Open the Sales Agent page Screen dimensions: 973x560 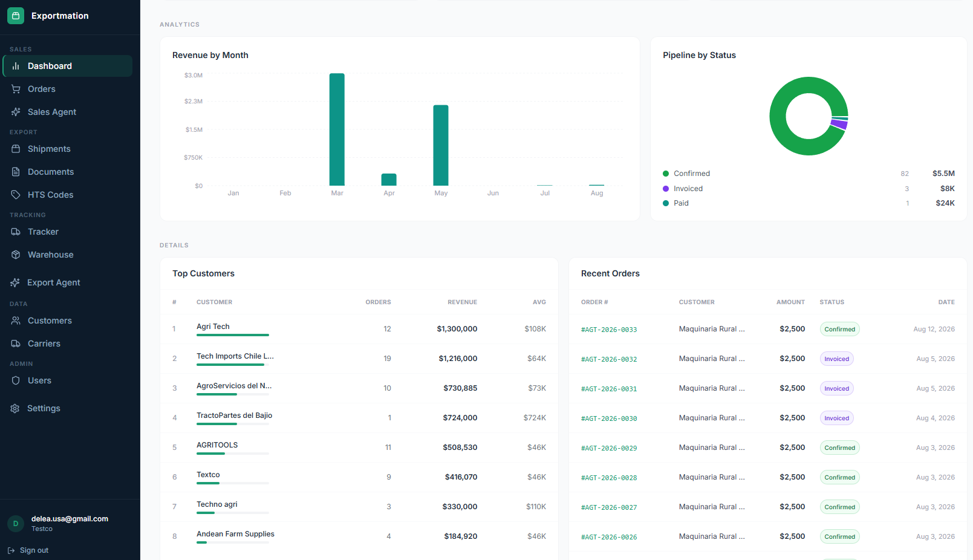pos(68,112)
